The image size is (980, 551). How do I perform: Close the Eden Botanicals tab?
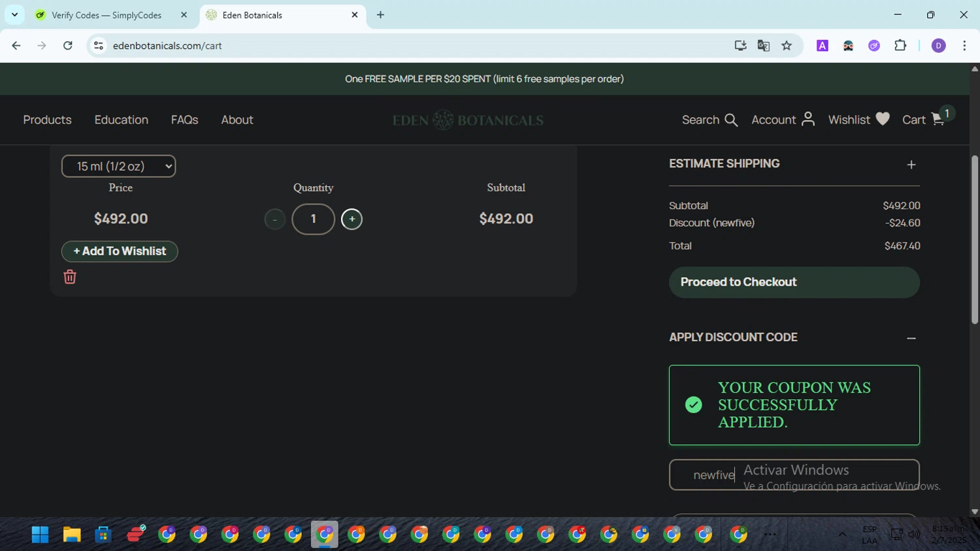[x=355, y=15]
